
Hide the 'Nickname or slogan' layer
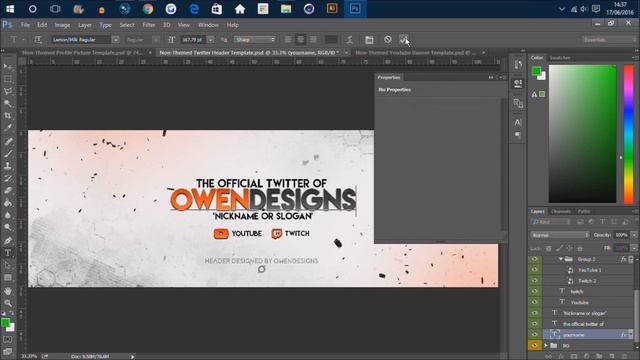pos(535,313)
